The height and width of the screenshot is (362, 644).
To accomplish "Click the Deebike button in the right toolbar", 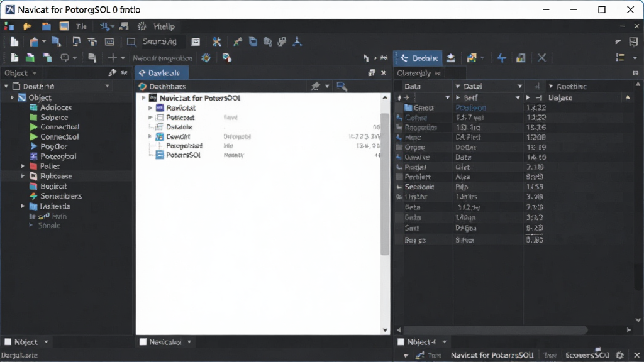I will 418,58.
